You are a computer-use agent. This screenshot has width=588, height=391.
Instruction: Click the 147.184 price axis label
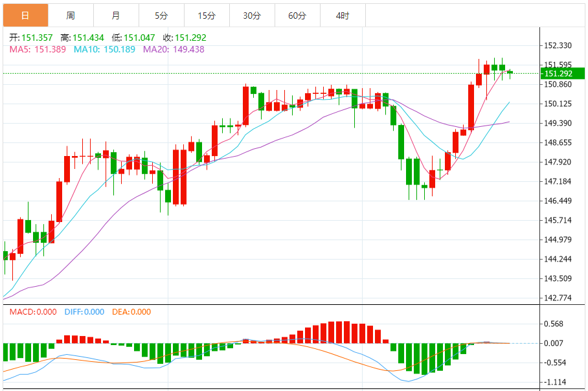(558, 181)
